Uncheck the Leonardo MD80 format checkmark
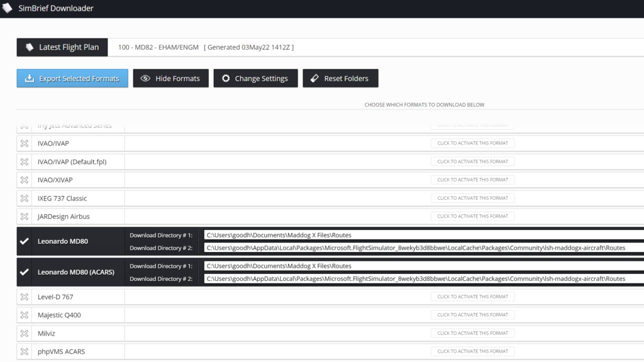This screenshot has width=644, height=362. coord(25,241)
